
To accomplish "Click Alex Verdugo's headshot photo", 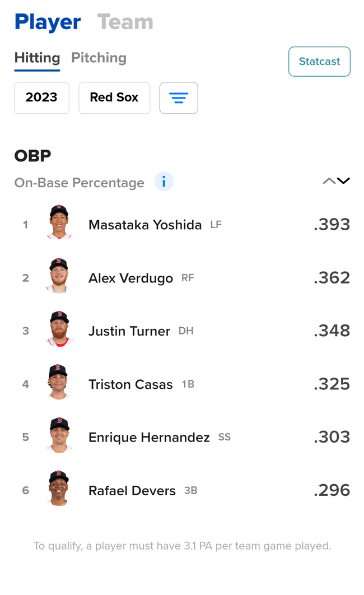I will 59,276.
